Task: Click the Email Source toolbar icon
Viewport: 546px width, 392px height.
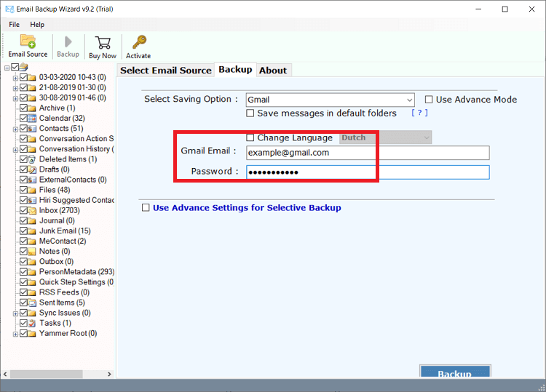Action: click(28, 41)
